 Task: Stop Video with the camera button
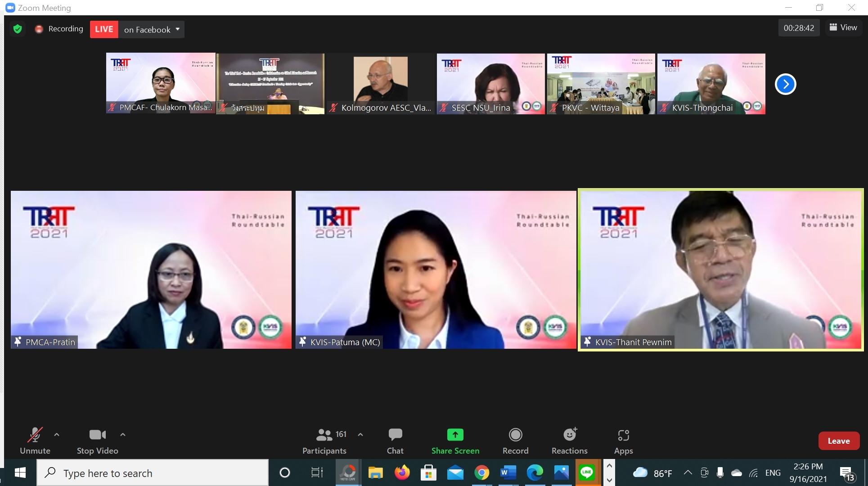pyautogui.click(x=98, y=441)
